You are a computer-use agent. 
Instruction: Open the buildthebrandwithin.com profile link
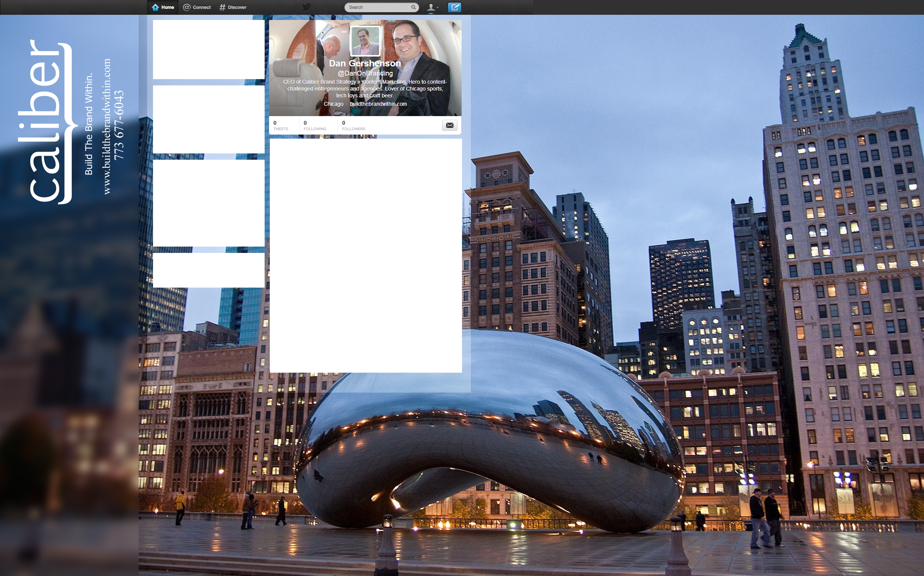coord(378,104)
